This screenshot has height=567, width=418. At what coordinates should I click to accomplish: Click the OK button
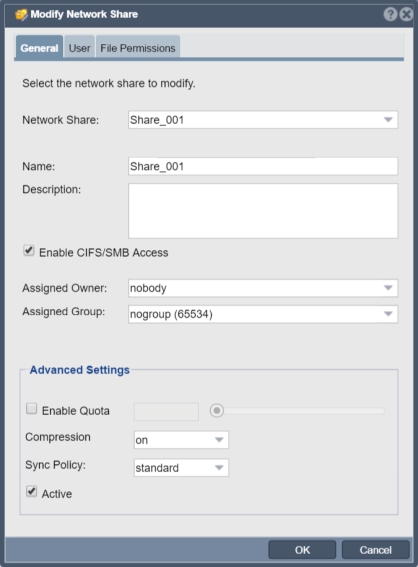[302, 550]
